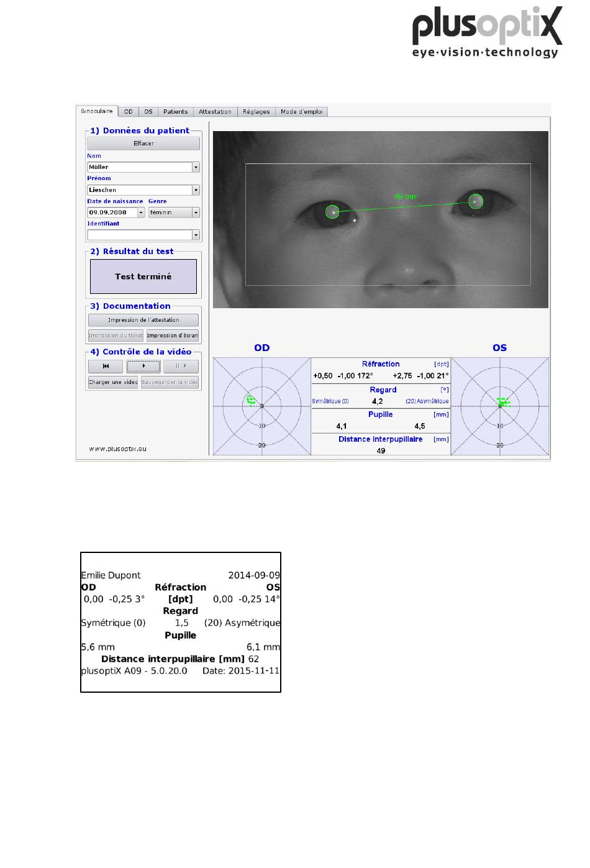
Task: Click the interpupillary distance value 49
Action: (x=381, y=451)
